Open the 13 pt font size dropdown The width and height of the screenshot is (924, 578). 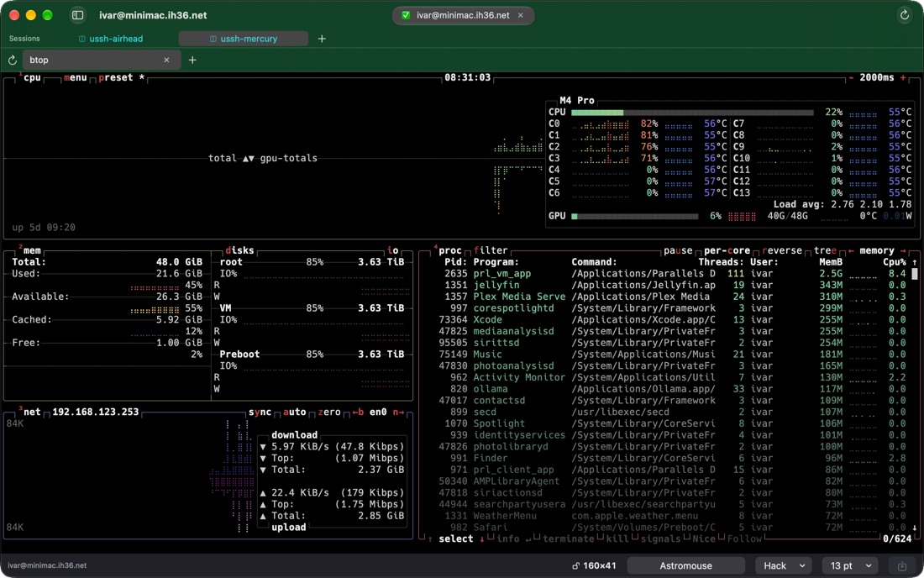(850, 566)
